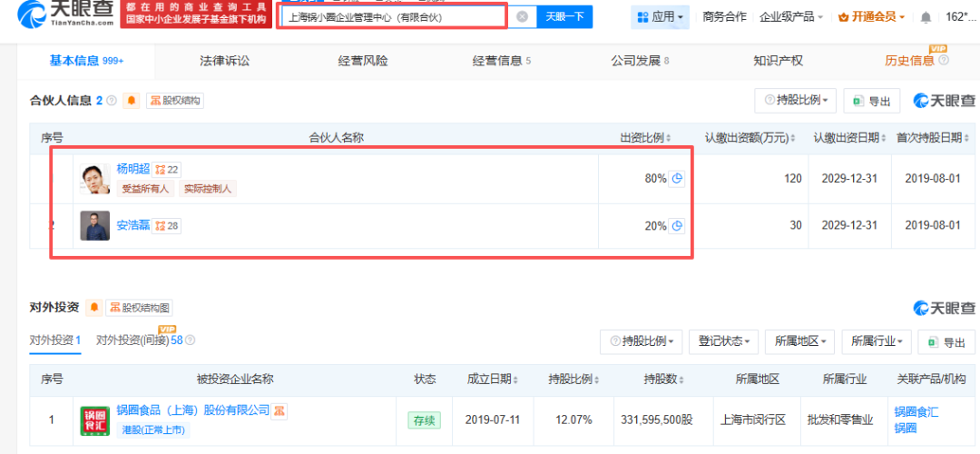Click 导出 export button in investment section
This screenshot has width=980, height=454.
(946, 341)
